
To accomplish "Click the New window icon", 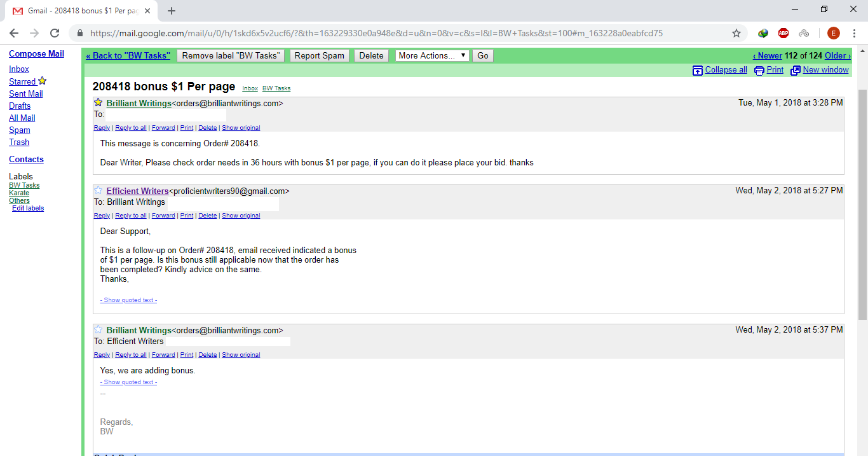I will click(x=796, y=70).
